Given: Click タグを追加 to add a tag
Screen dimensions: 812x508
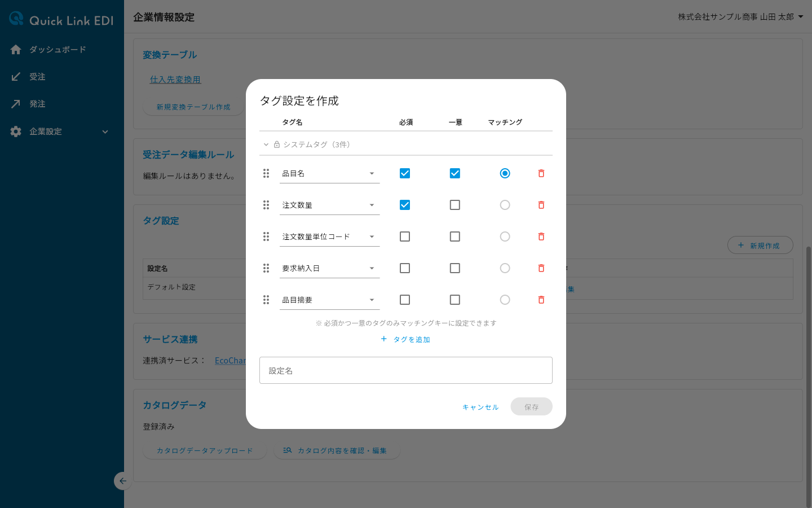Looking at the screenshot, I should 405,339.
